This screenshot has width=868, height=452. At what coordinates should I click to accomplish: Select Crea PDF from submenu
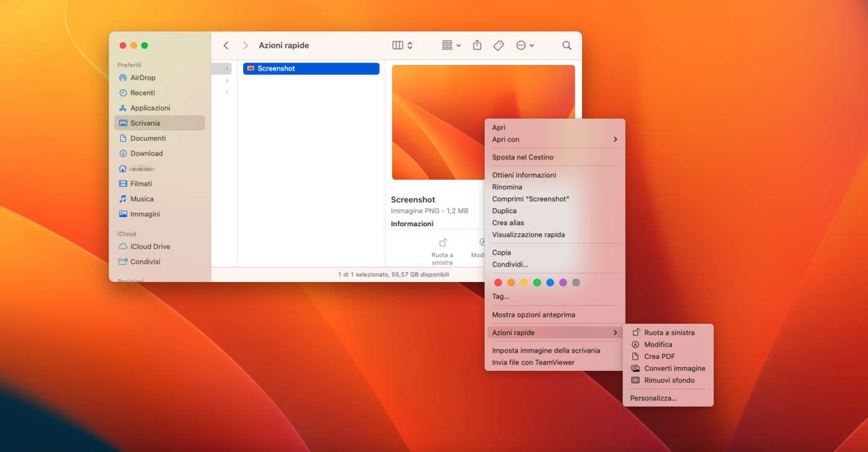pos(659,357)
